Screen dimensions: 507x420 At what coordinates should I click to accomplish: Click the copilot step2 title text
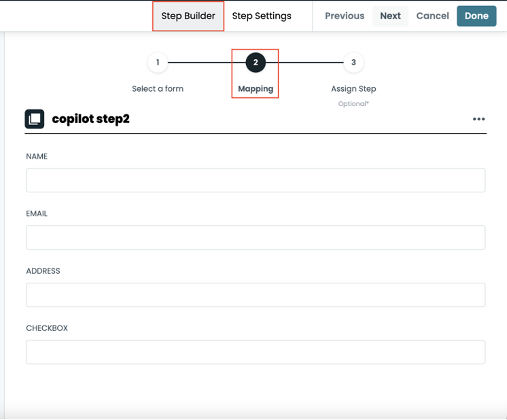tap(90, 119)
